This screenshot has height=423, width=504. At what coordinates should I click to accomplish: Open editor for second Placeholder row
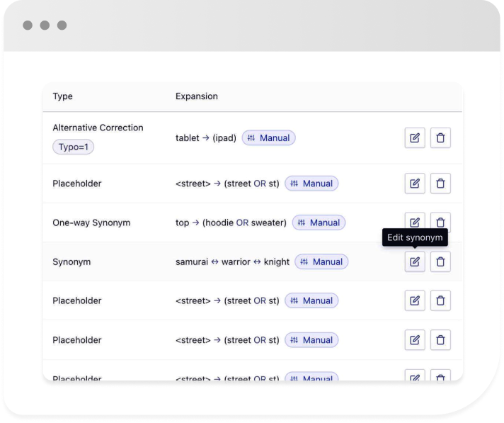(x=415, y=300)
